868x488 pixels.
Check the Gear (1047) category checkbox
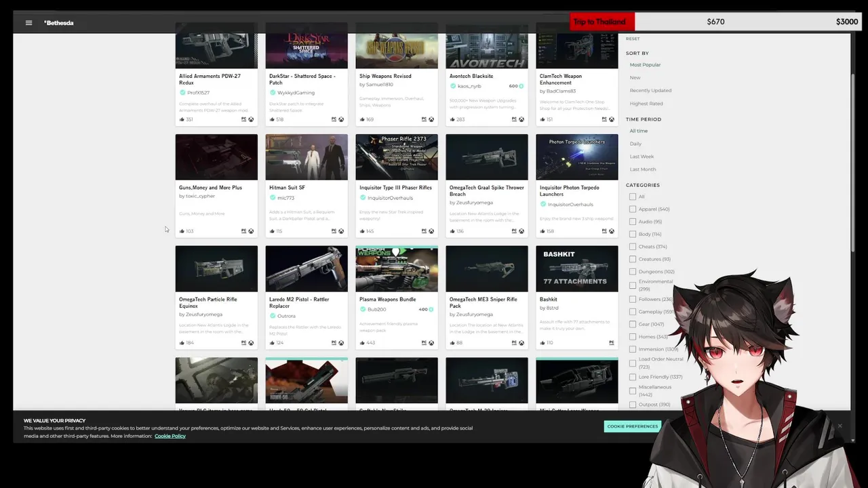tap(633, 324)
